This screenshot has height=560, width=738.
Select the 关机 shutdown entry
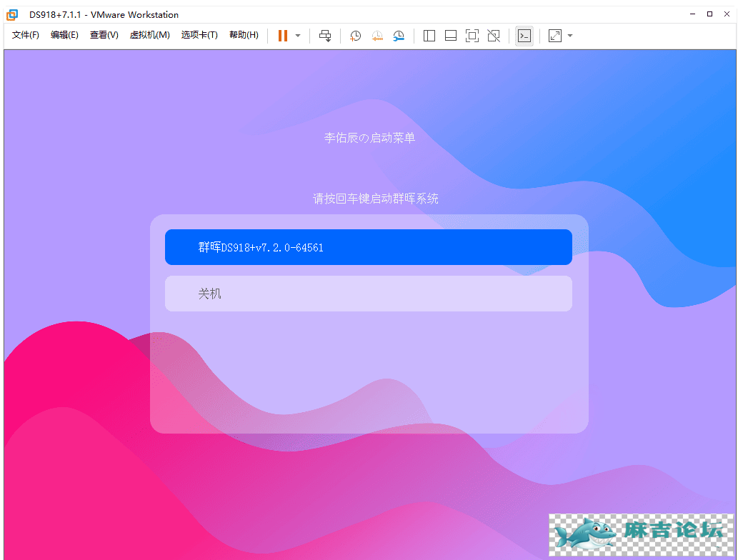click(x=369, y=294)
